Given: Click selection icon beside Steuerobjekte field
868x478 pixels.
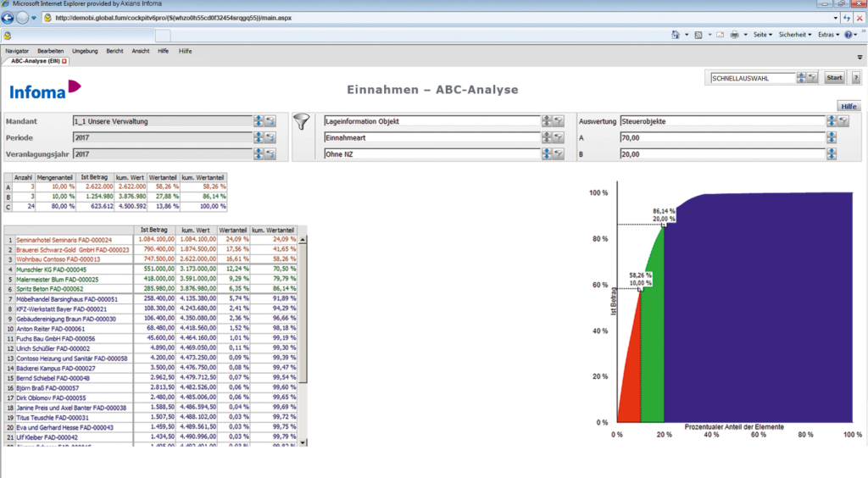Looking at the screenshot, I should pos(843,121).
